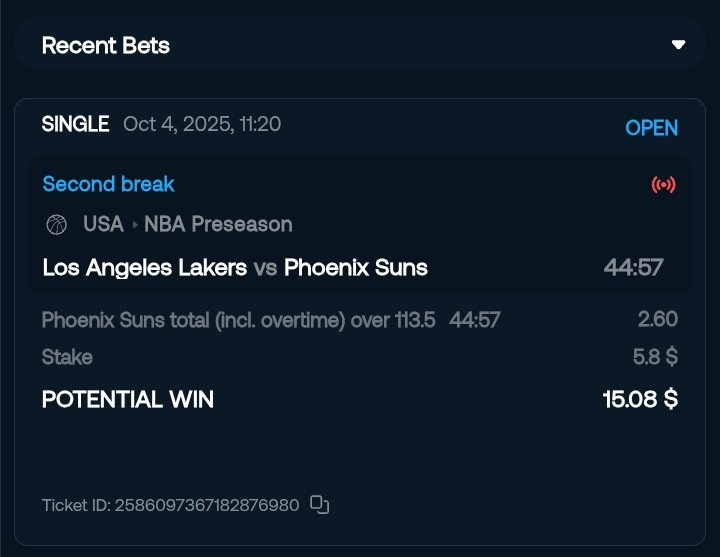The height and width of the screenshot is (557, 720).
Task: Select the OPEN bet status label
Action: pyautogui.click(x=651, y=128)
